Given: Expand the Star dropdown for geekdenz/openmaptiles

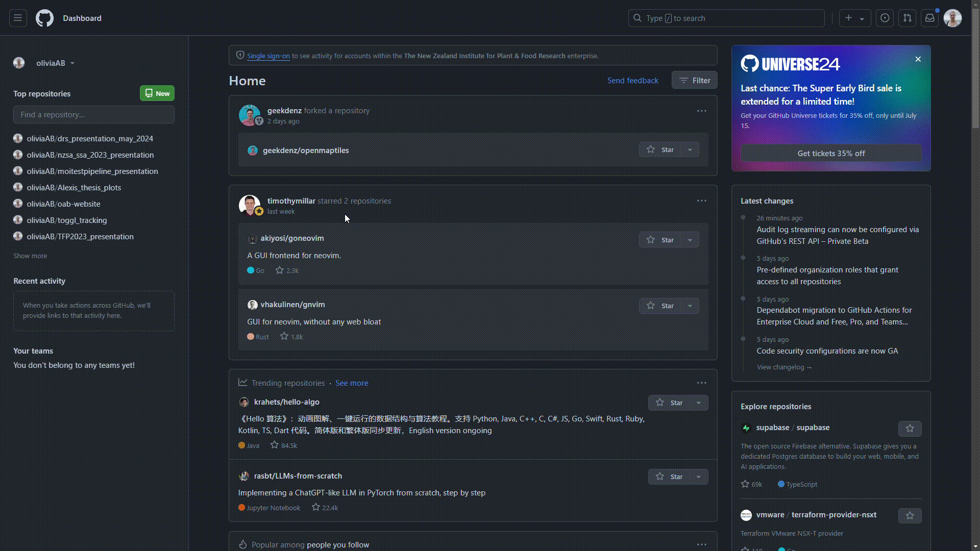Looking at the screenshot, I should [689, 149].
